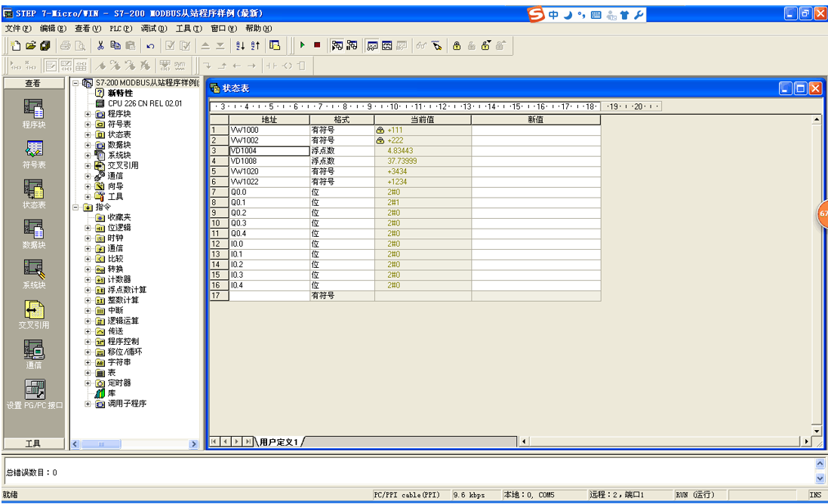Click the VD1004 address cell
This screenshot has height=504, width=828.
(269, 151)
